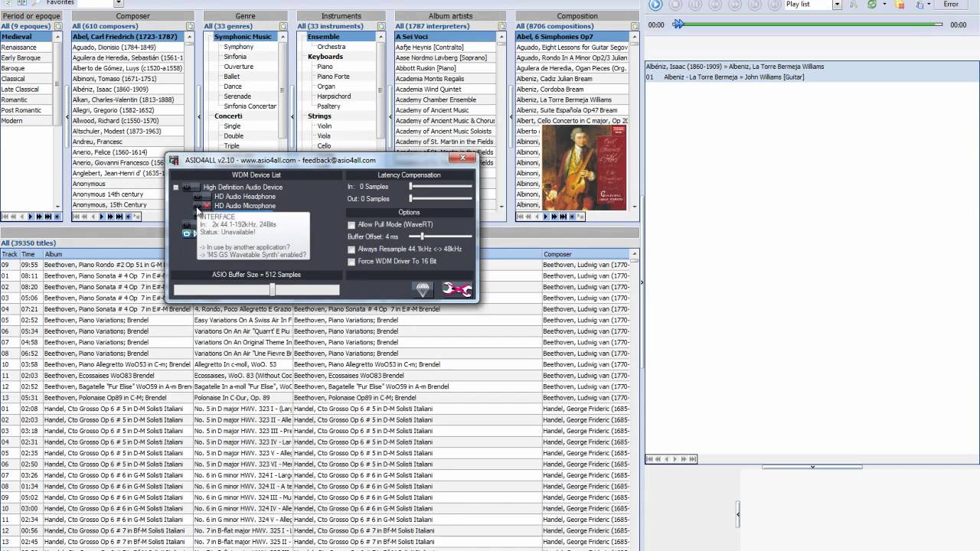Toggle HD Audio Microphone device button
This screenshot has height=551, width=980.
tap(203, 206)
